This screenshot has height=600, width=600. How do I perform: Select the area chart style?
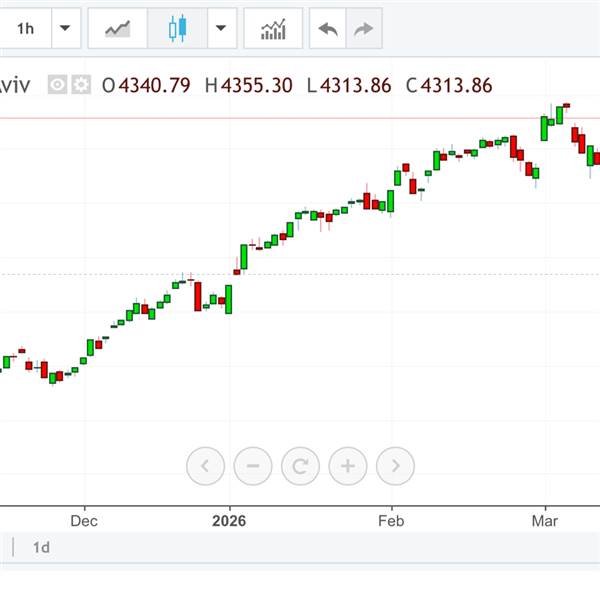118,29
